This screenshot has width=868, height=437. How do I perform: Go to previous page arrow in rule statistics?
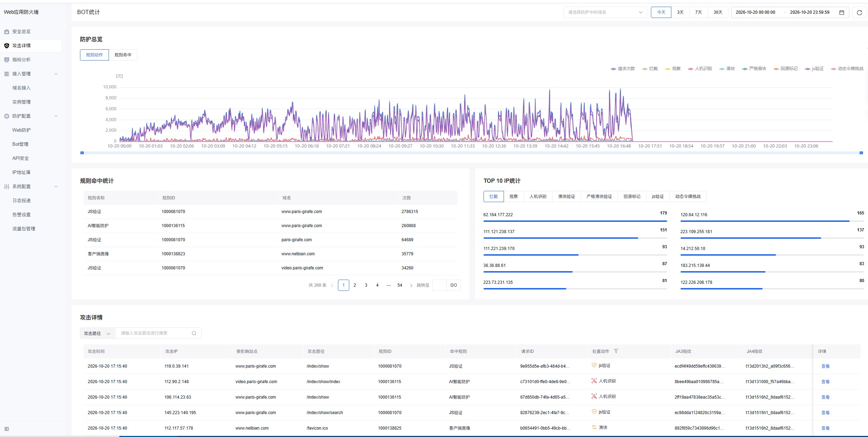click(332, 285)
